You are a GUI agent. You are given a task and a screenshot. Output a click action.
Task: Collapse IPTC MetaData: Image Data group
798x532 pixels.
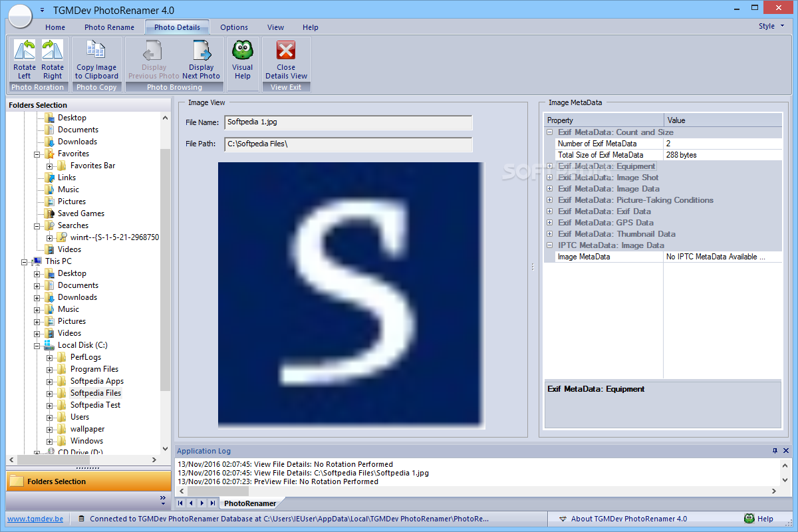click(550, 245)
